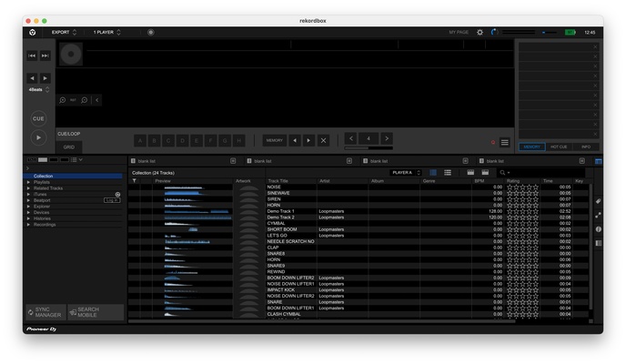Viewport: 626px width, 364px height.
Task: Increase loop beat length
Action: click(x=387, y=138)
